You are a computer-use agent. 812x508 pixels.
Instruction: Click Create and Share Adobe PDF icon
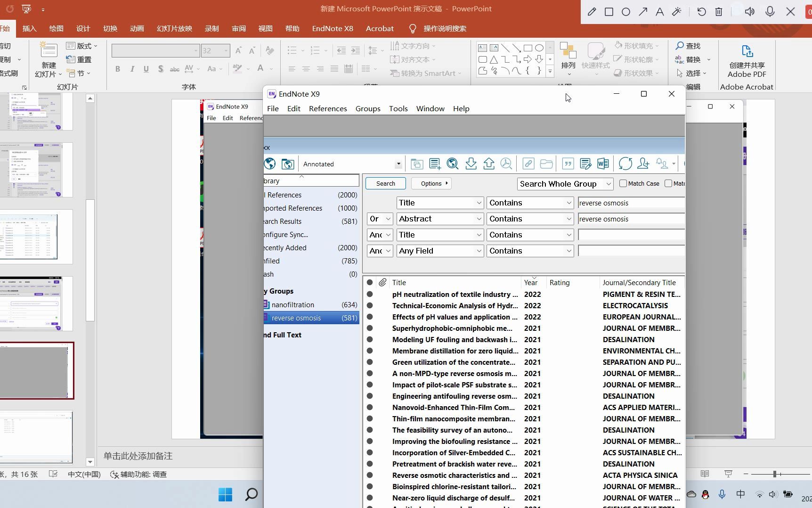[x=747, y=51]
